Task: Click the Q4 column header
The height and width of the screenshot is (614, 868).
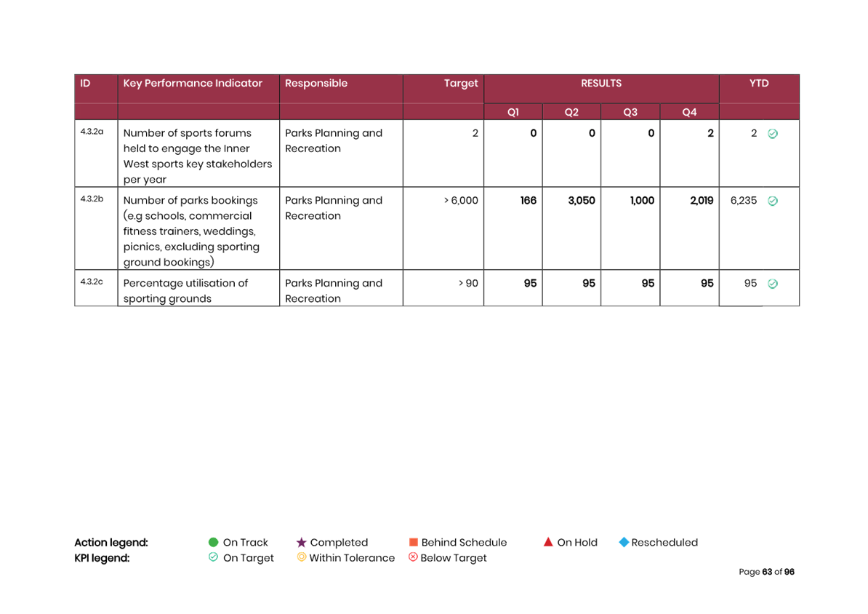Action: 689,112
